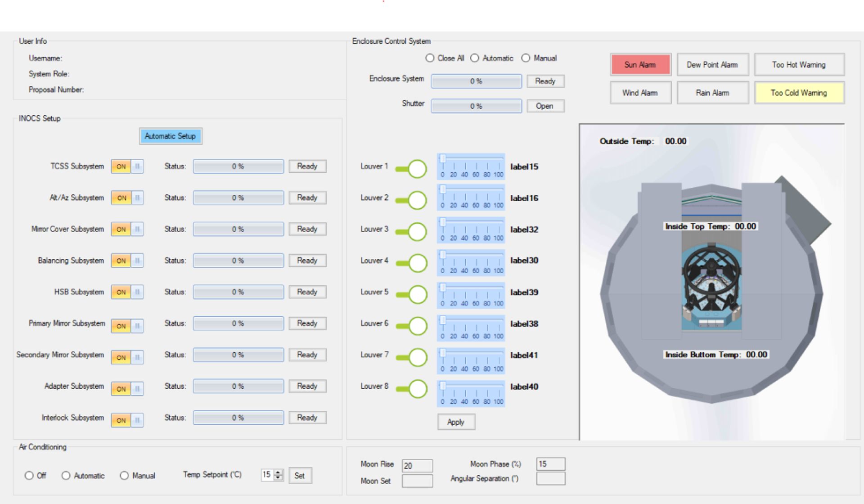Click the Automatic Setup button

[171, 136]
